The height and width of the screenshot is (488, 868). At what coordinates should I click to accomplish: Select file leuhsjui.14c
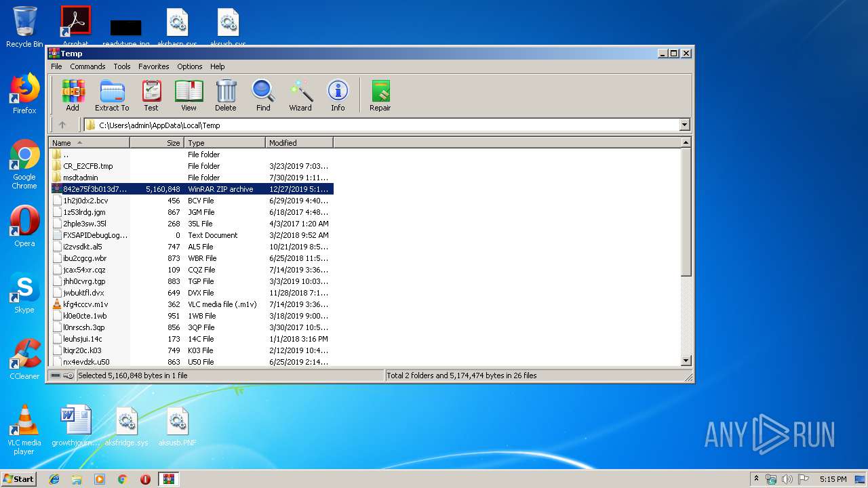(x=191, y=339)
